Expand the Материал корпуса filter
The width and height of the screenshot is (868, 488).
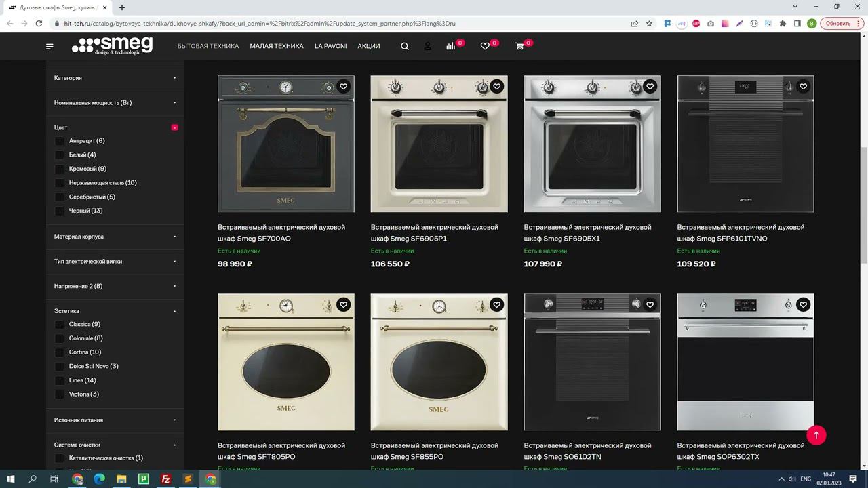115,237
